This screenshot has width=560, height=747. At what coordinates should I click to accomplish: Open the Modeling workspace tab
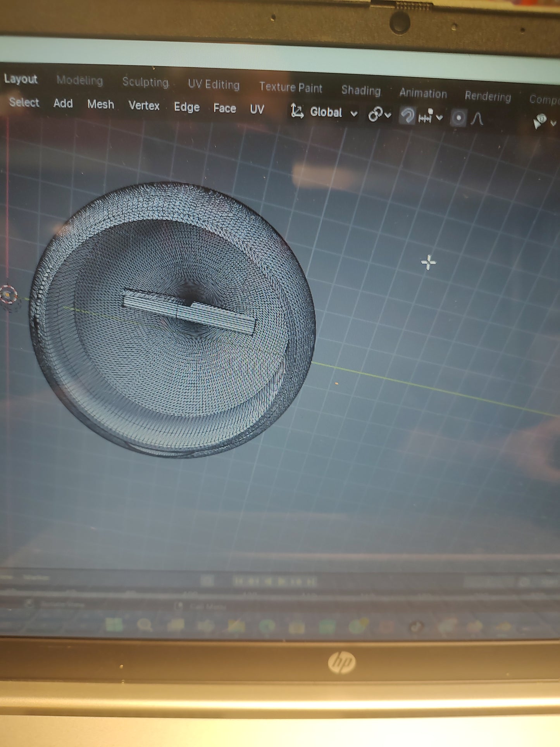[x=79, y=80]
